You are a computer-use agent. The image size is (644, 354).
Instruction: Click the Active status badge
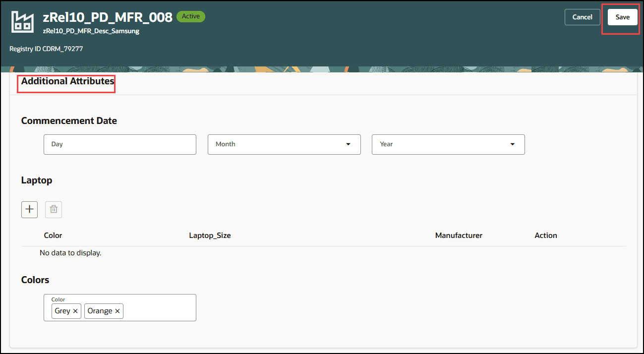[x=191, y=16]
